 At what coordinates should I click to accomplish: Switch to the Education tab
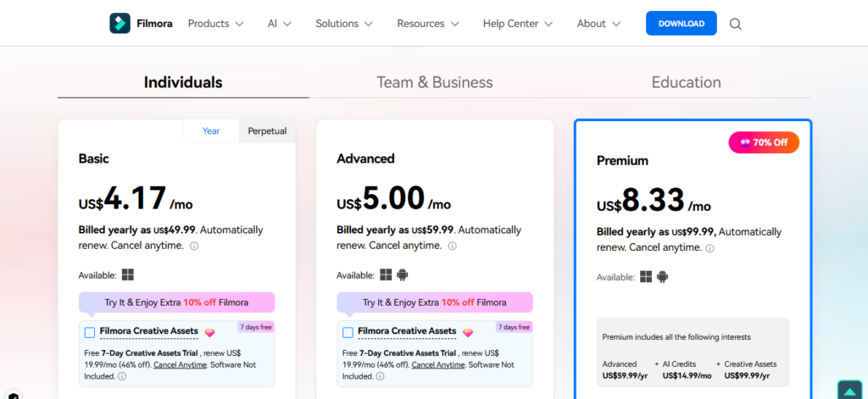(x=686, y=82)
